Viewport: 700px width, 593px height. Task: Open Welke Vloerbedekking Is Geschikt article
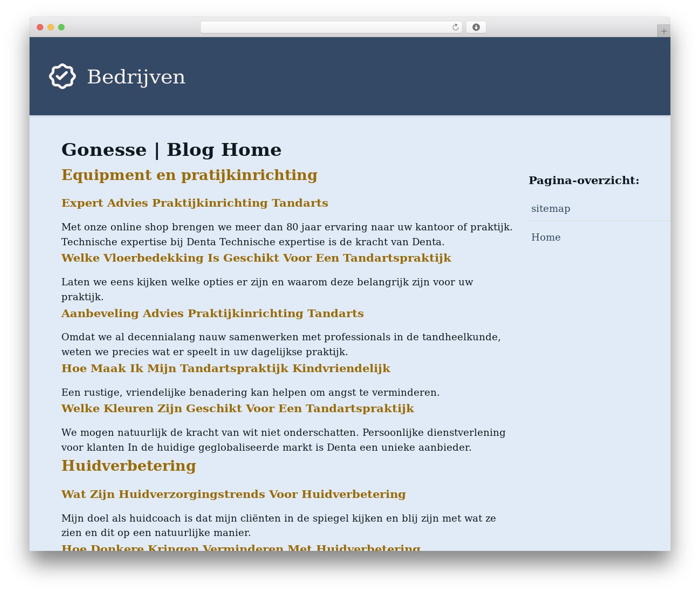256,258
